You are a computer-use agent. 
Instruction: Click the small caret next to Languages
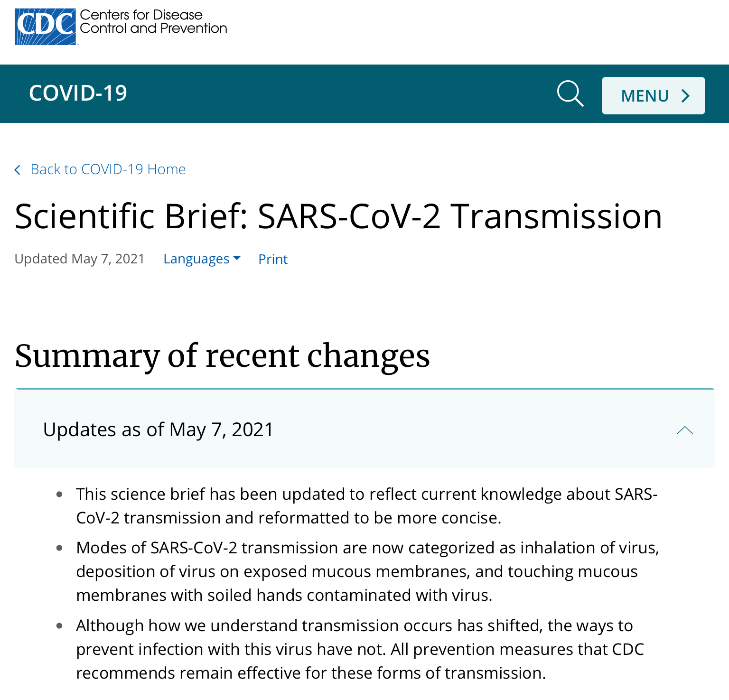237,258
